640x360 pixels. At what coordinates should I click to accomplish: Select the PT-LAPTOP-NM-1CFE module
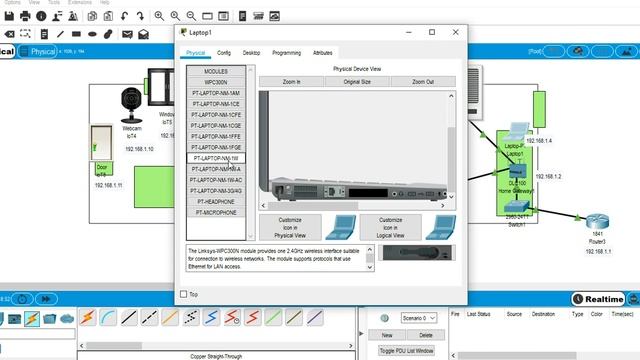point(216,115)
